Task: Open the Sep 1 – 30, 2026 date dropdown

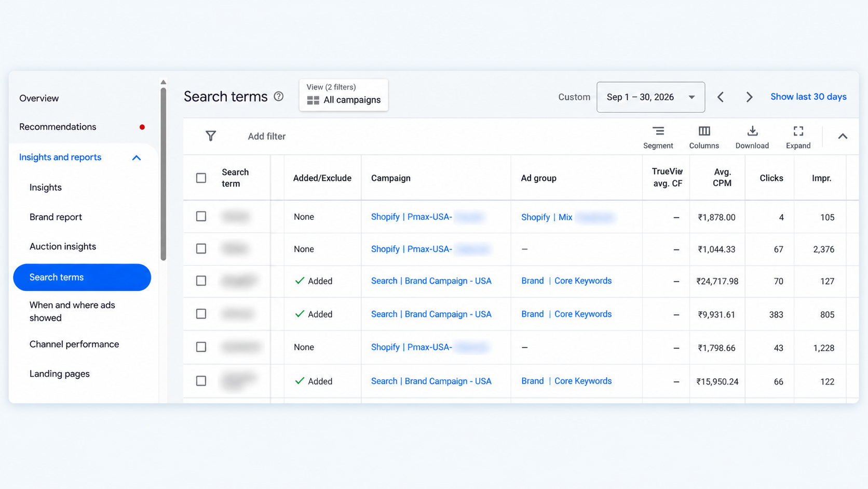Action: [650, 97]
